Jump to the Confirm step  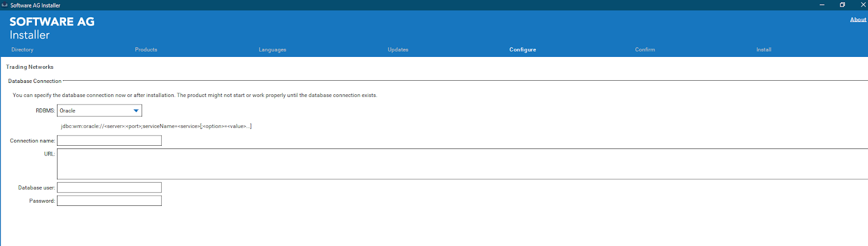pos(645,49)
